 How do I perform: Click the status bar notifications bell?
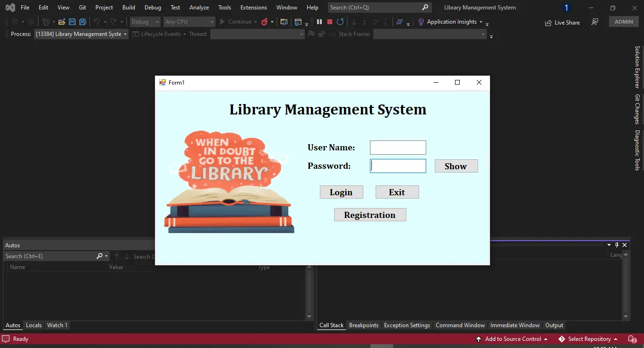point(632,339)
